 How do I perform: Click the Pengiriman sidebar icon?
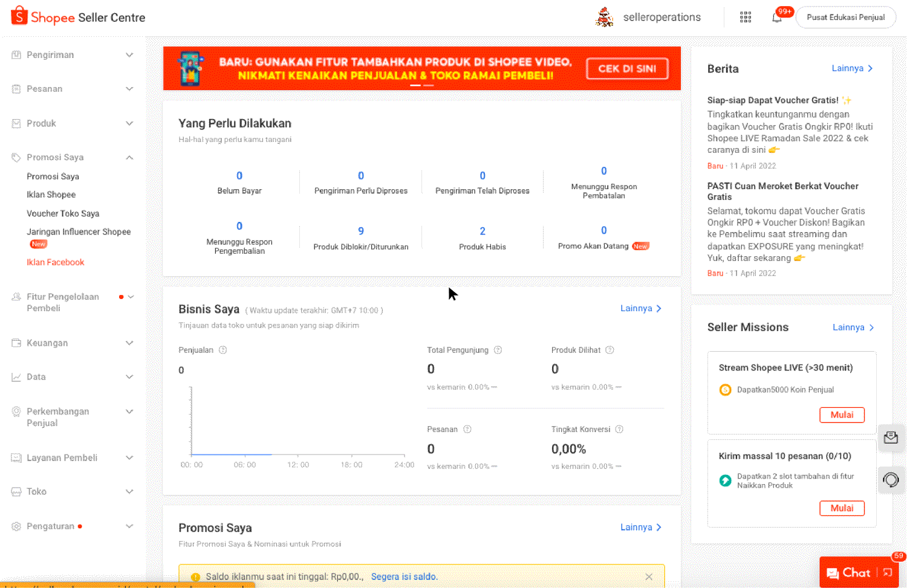[x=16, y=55]
